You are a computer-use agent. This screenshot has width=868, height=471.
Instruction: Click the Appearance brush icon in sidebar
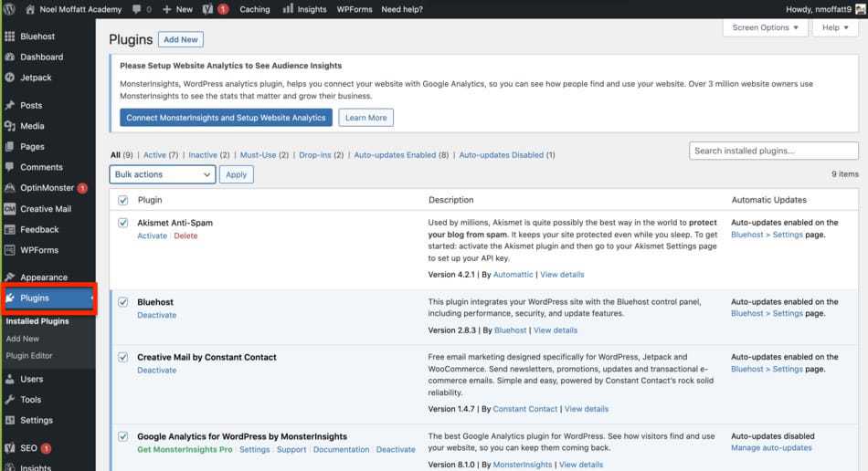[9, 277]
